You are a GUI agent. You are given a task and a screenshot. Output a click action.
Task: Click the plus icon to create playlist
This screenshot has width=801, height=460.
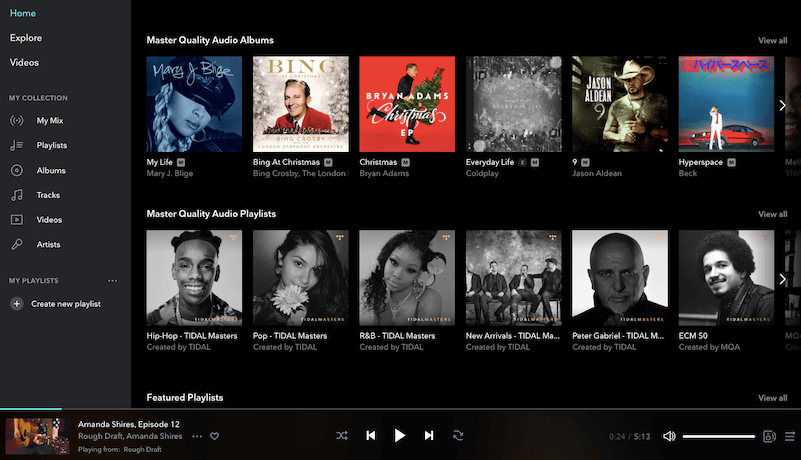pos(17,304)
